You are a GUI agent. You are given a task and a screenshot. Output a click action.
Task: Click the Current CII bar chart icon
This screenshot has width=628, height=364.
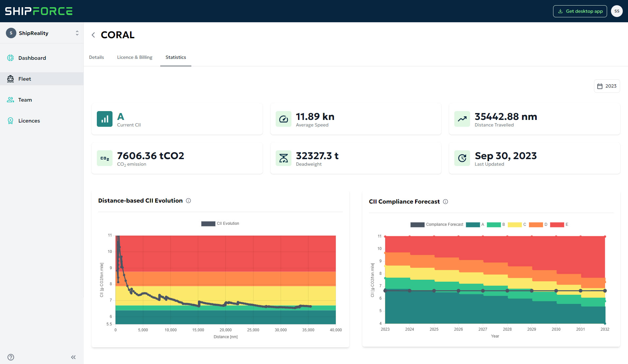tap(105, 119)
